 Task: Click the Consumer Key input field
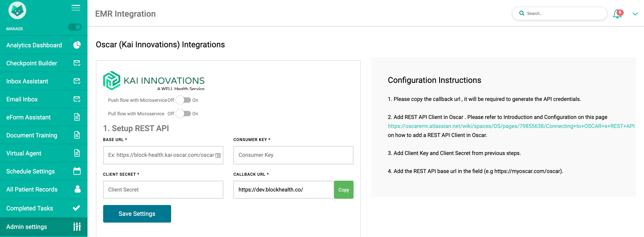[x=293, y=155]
